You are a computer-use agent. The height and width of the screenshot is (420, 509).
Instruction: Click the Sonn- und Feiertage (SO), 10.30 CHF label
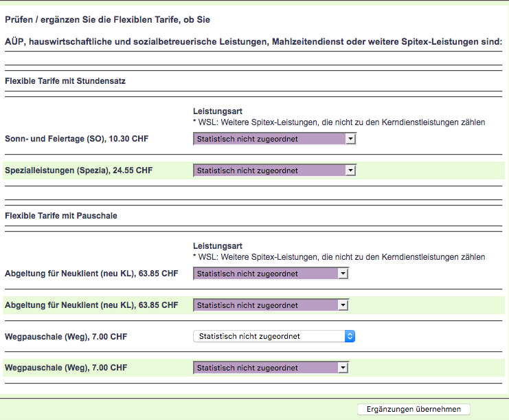[76, 139]
